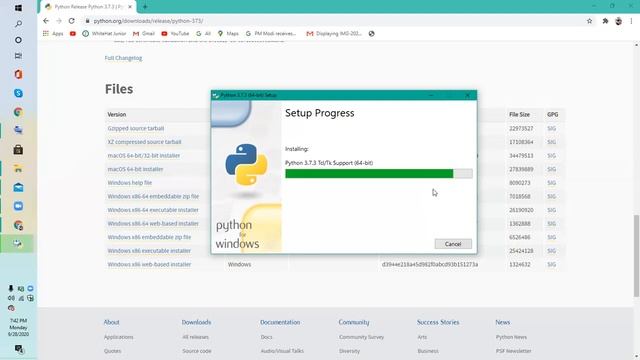
Task: Download macOS 64-bit installer
Action: 135,169
